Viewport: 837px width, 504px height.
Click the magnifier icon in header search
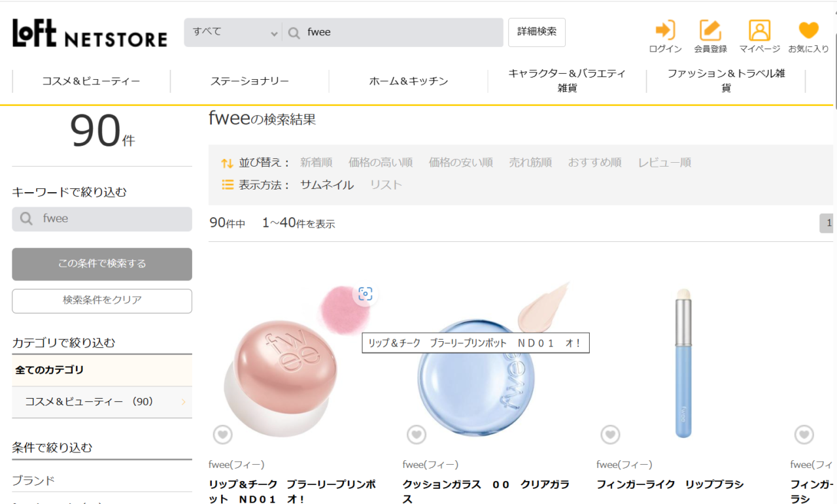tap(294, 33)
